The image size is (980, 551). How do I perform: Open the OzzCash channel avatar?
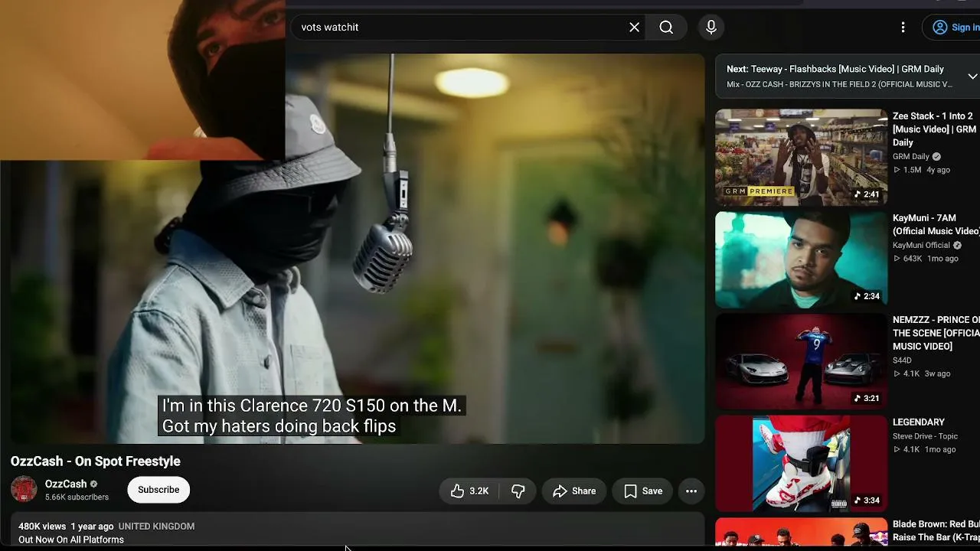click(x=24, y=490)
